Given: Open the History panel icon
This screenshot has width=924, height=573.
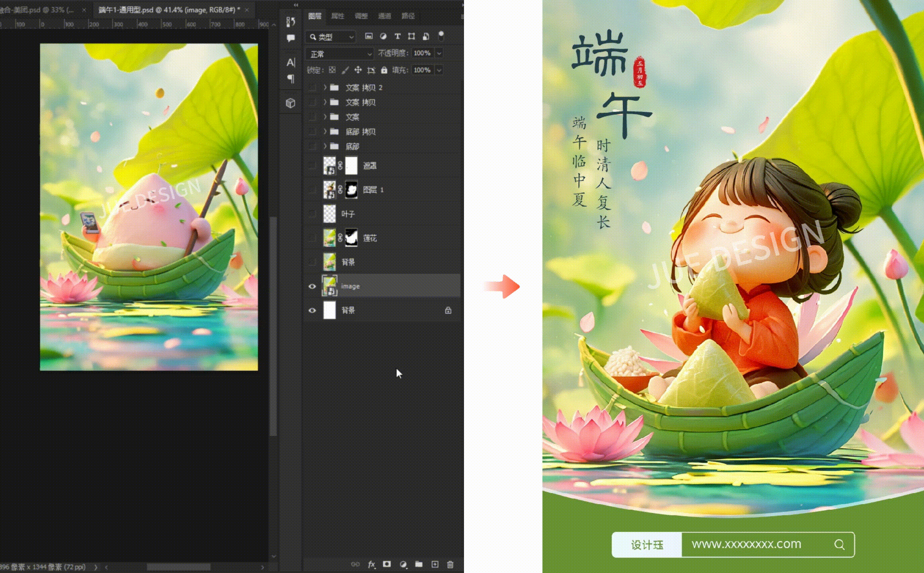Looking at the screenshot, I should pyautogui.click(x=291, y=21).
